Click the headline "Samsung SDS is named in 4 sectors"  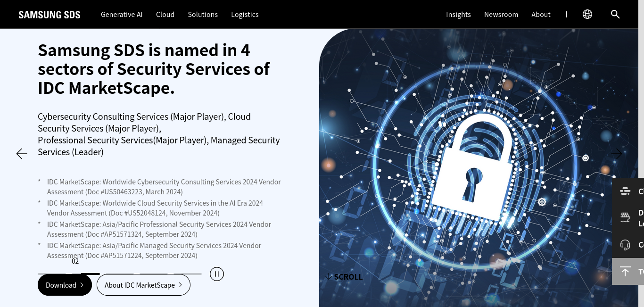coord(154,69)
